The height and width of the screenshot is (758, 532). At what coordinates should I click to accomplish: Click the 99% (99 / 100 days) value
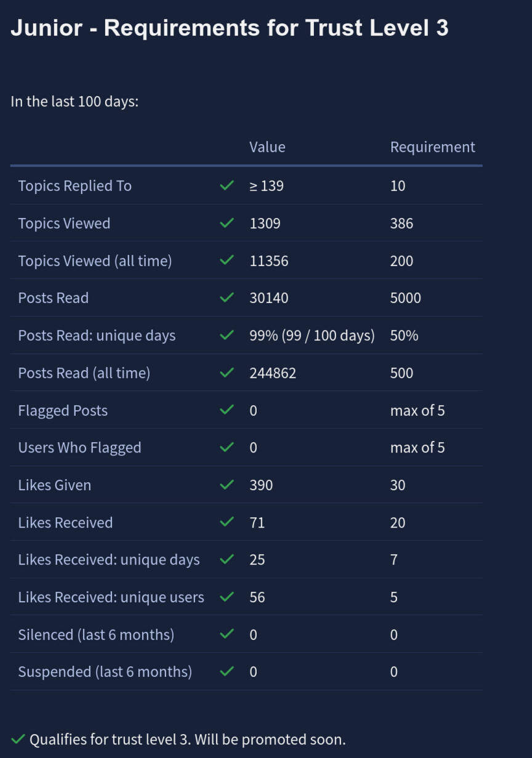(312, 335)
